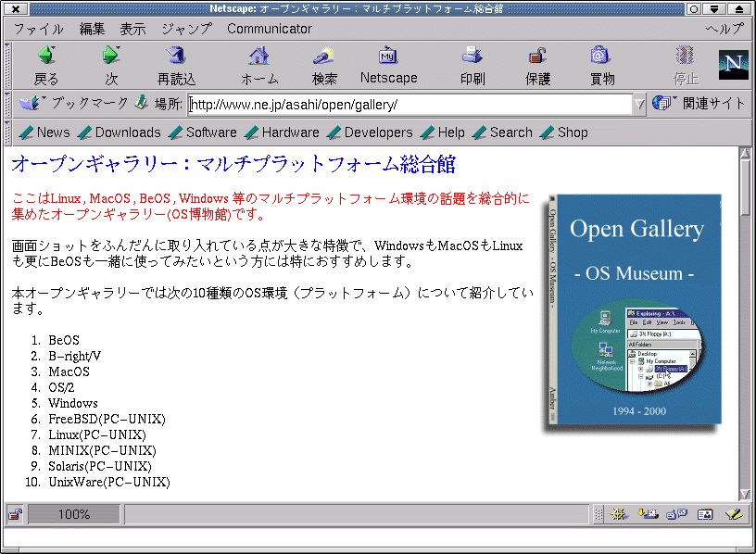Open Navigator from the component bar
This screenshot has width=756, height=554.
tap(619, 514)
